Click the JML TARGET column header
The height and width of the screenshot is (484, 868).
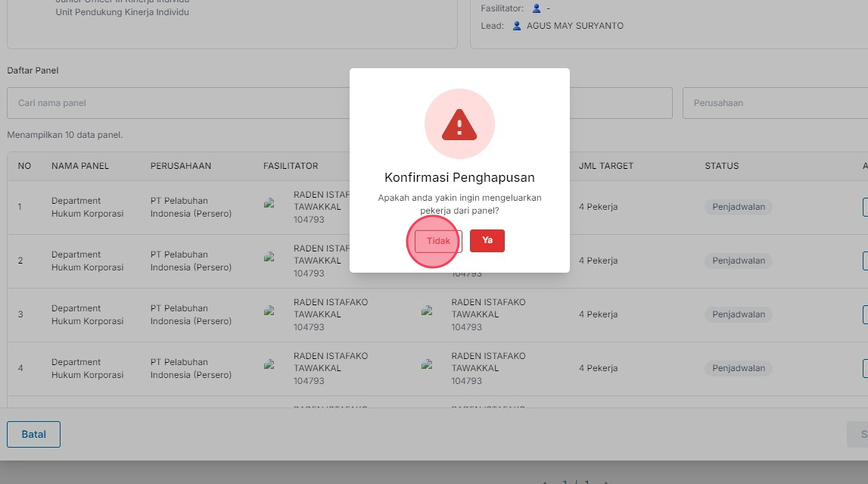(x=605, y=166)
